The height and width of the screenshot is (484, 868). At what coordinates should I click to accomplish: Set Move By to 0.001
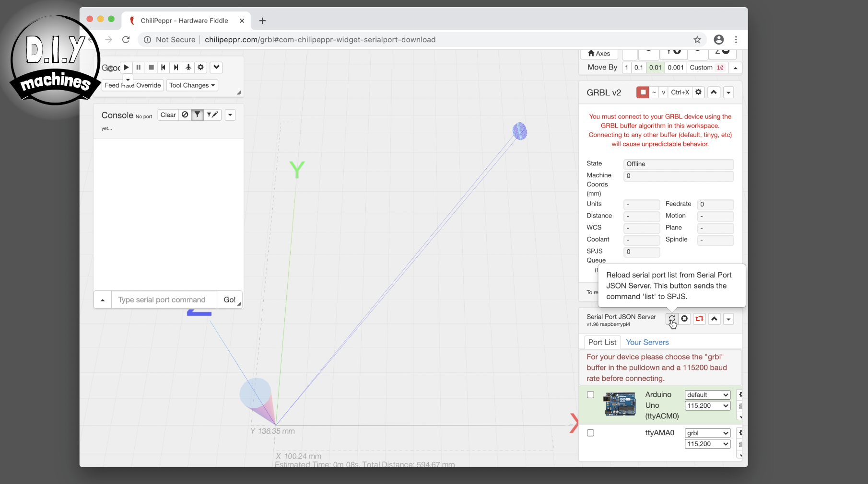tap(676, 68)
